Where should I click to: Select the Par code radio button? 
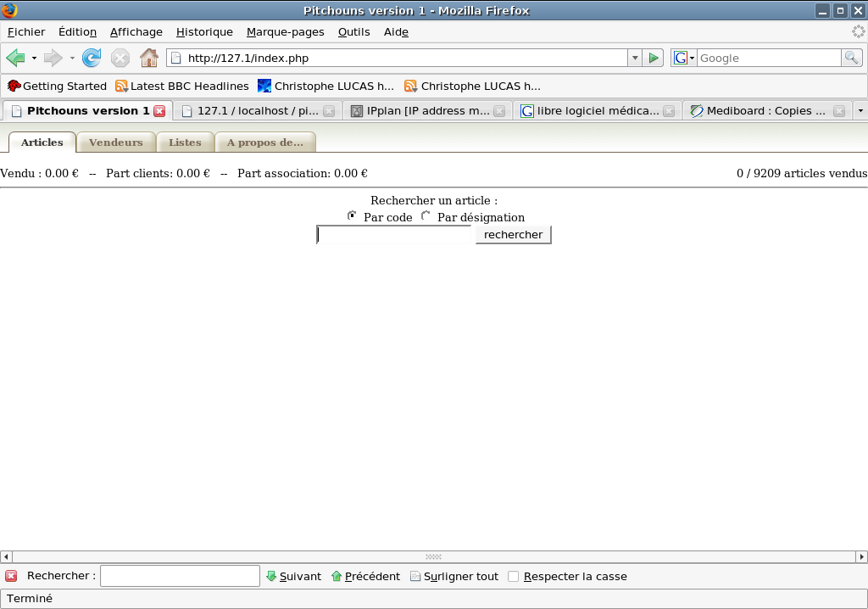(x=353, y=216)
